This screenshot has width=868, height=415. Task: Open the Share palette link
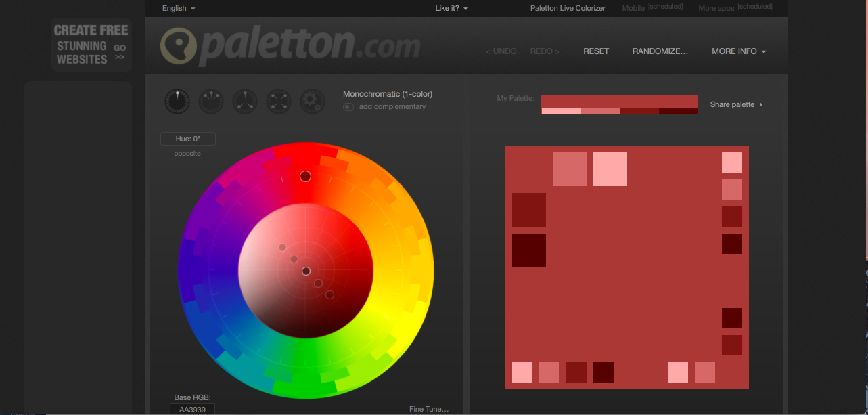pos(736,105)
